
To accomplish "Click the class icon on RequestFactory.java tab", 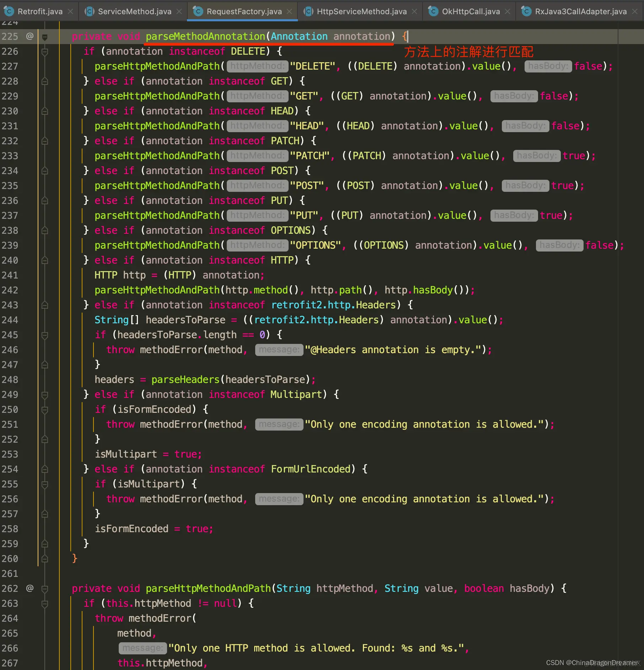I will (198, 11).
